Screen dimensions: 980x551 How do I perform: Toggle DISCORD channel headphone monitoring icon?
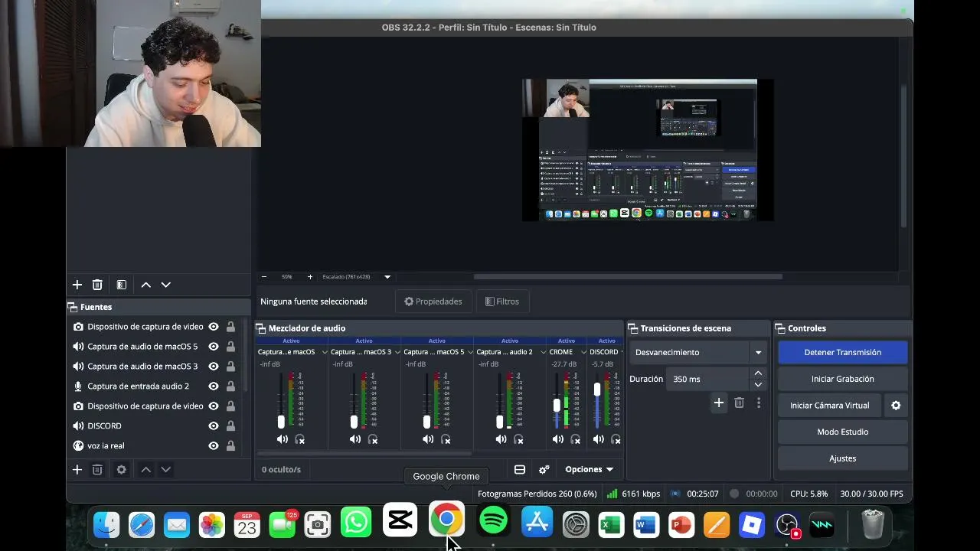pyautogui.click(x=616, y=439)
